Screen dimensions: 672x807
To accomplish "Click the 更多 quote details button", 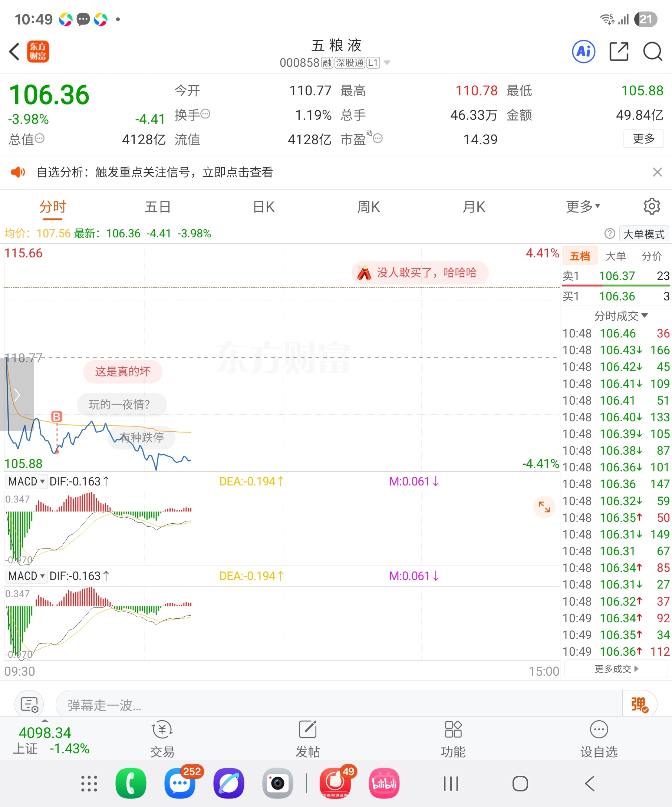I will [643, 138].
